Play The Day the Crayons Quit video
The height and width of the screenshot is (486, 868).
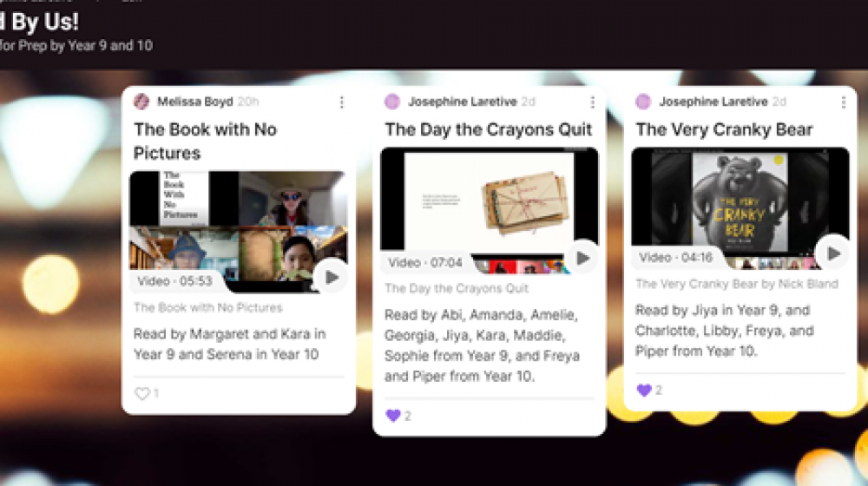(x=582, y=258)
